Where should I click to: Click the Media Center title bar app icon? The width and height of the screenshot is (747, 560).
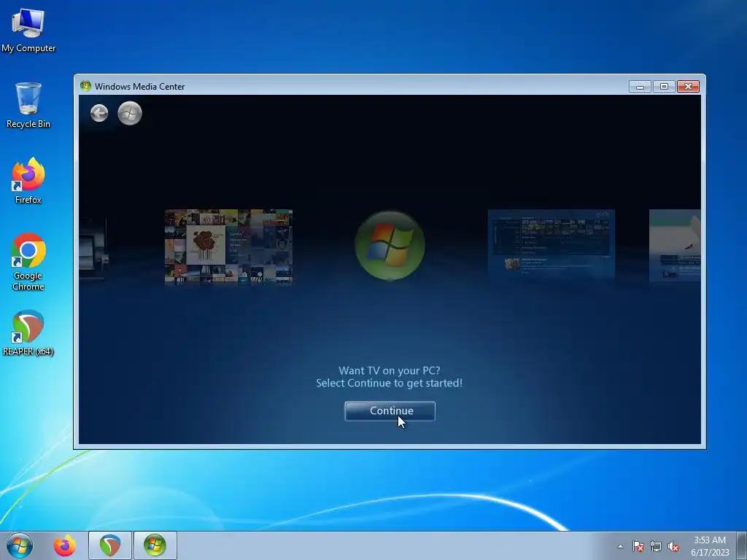tap(86, 86)
